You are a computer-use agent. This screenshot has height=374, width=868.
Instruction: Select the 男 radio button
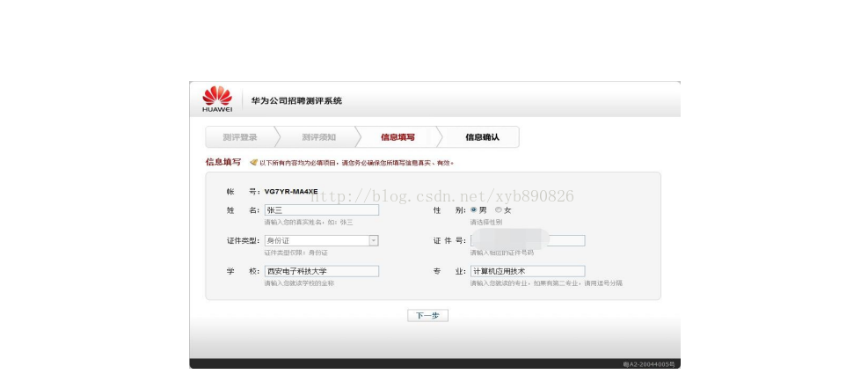coord(474,210)
